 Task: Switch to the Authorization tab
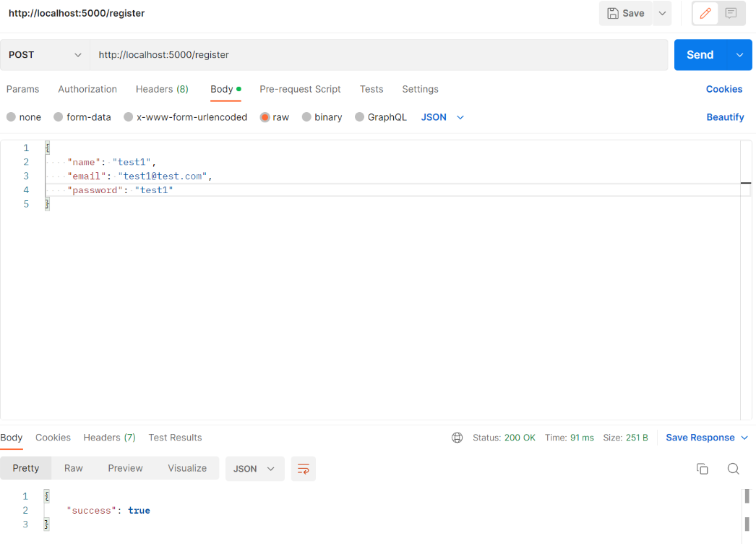point(87,89)
